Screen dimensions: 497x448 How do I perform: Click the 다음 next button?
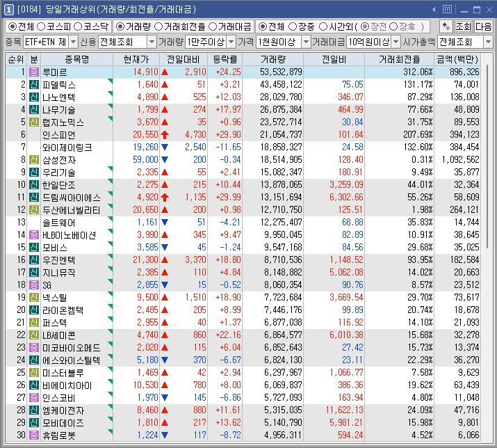483,26
